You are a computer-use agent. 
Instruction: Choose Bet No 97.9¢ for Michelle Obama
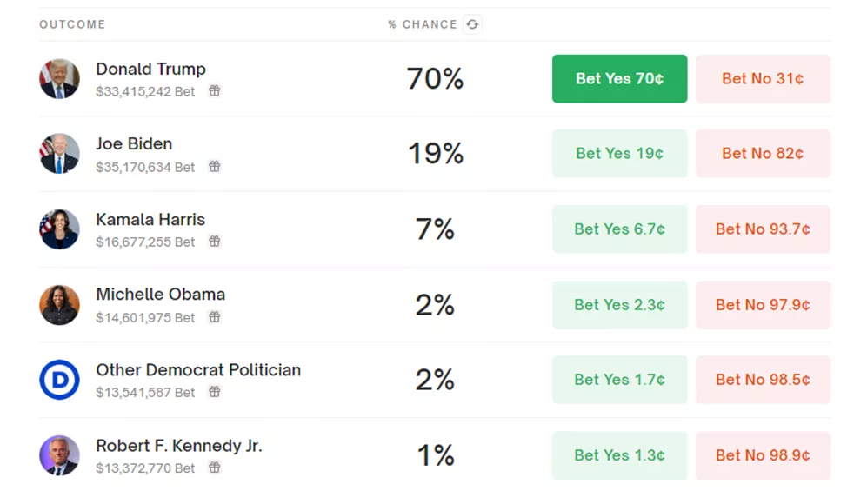[x=763, y=305]
